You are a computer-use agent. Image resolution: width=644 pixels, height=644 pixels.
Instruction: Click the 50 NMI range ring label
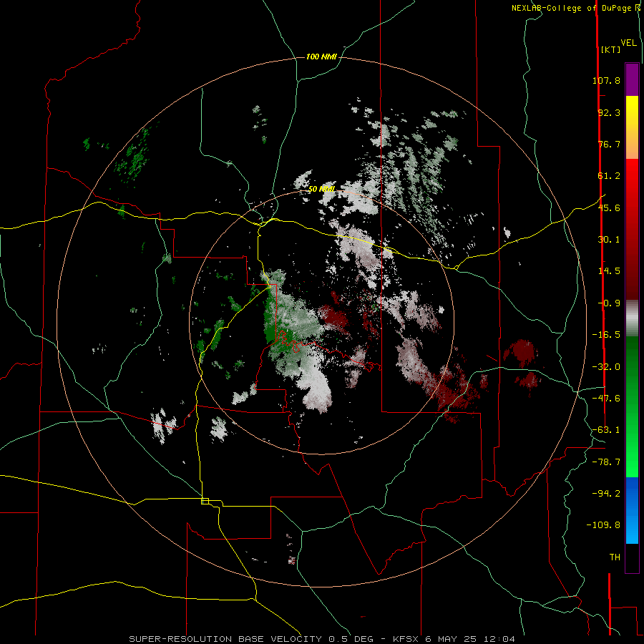coord(321,189)
